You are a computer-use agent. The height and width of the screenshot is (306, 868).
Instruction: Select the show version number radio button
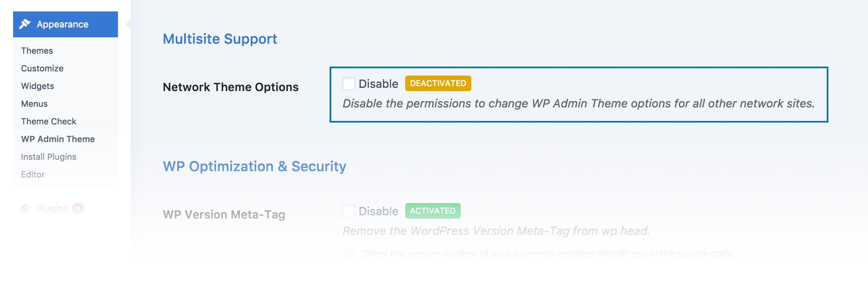coord(350,253)
